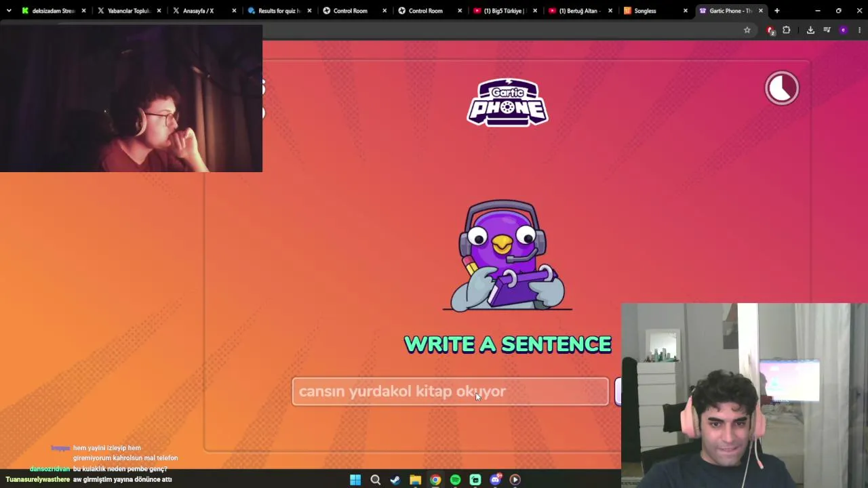Click chat username "dansozridvan"
The image size is (868, 488).
click(x=50, y=469)
